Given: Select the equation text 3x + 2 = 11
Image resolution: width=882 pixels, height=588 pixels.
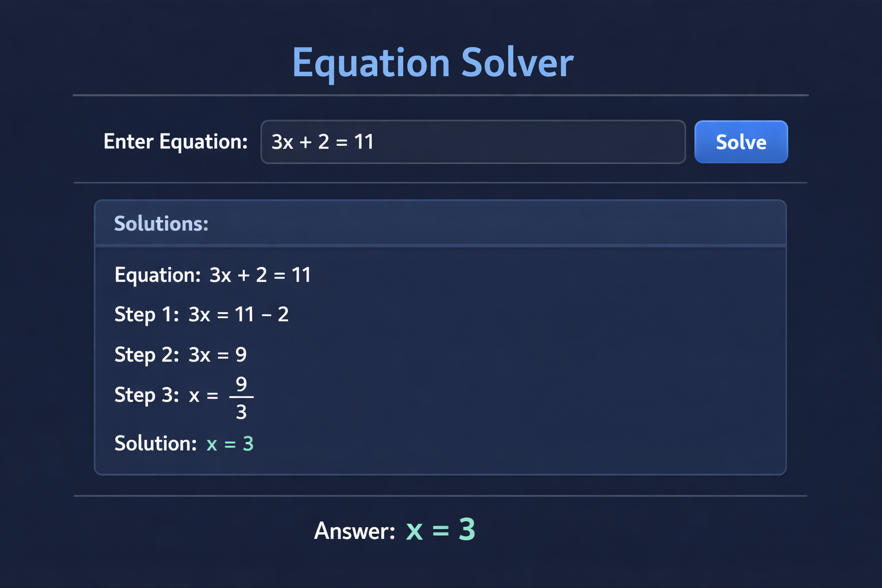Looking at the screenshot, I should [x=322, y=142].
